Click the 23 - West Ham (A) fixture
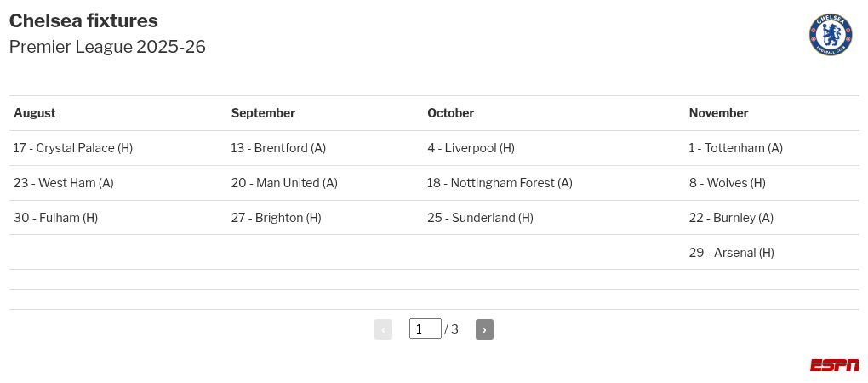The image size is (868, 383). coord(64,183)
